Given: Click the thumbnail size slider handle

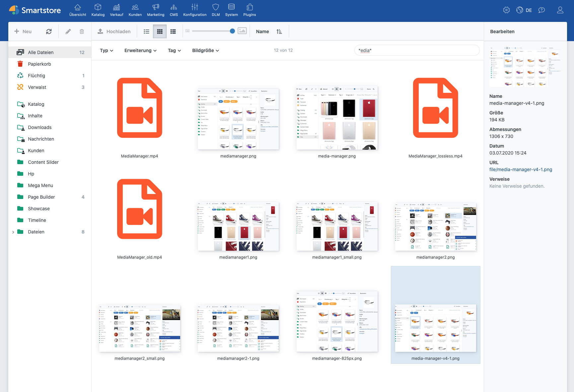Looking at the screenshot, I should click(232, 31).
